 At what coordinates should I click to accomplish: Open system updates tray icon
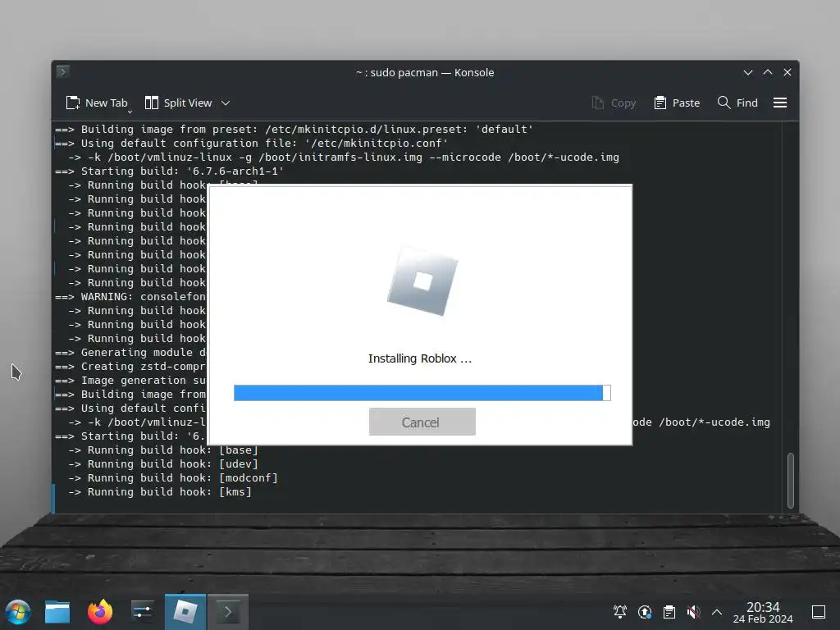click(645, 612)
